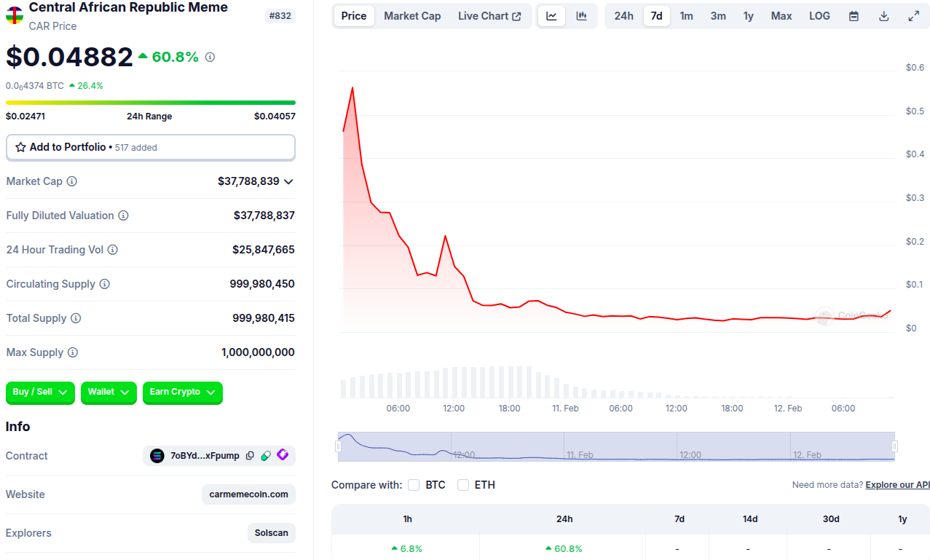Image resolution: width=930 pixels, height=560 pixels.
Task: Select the 3m time range
Action: pyautogui.click(x=718, y=16)
